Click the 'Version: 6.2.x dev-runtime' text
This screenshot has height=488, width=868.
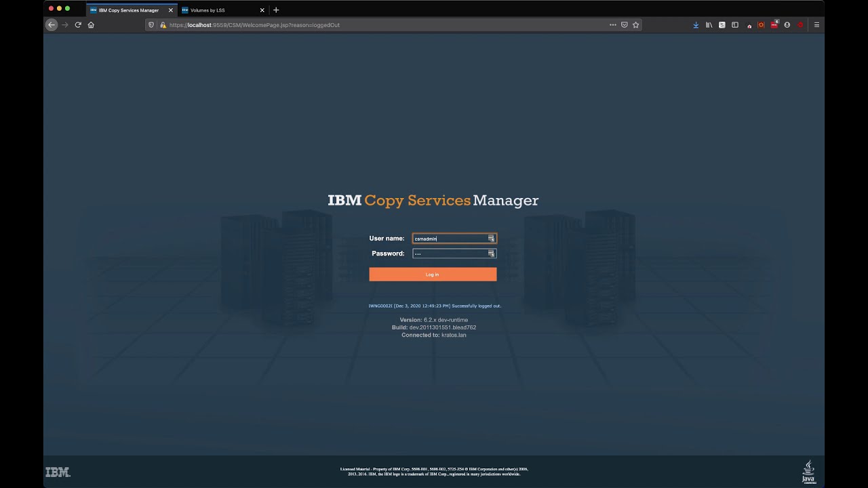click(x=434, y=320)
